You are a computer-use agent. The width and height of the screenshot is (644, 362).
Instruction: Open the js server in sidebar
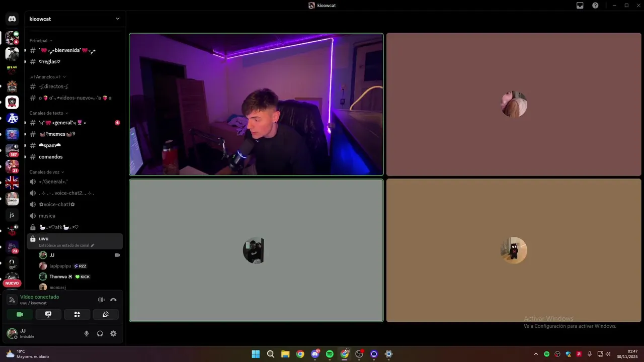click(x=12, y=215)
